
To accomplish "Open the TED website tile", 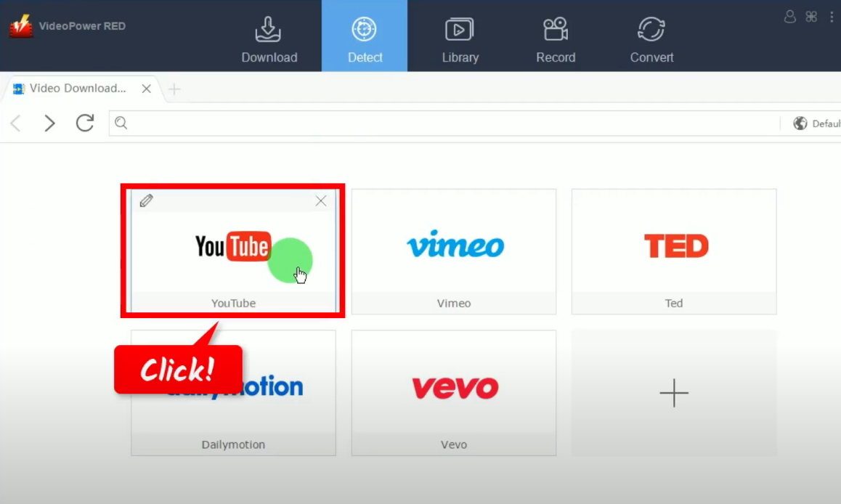I will tap(674, 251).
